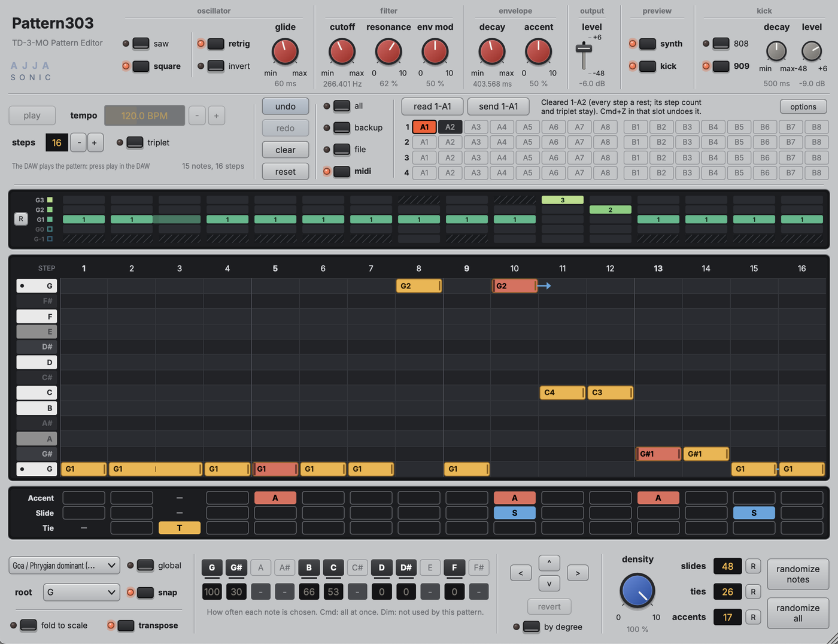The image size is (838, 644).
Task: Click the clear button
Action: (286, 150)
